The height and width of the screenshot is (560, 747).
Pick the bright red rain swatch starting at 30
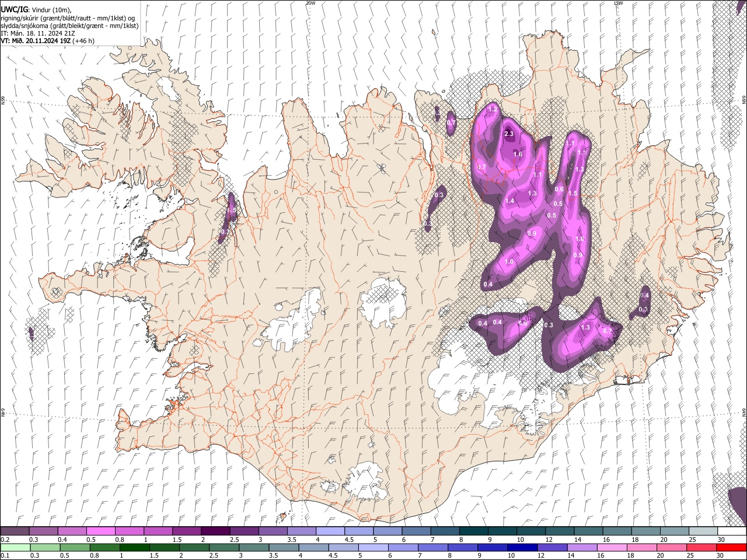(731, 547)
